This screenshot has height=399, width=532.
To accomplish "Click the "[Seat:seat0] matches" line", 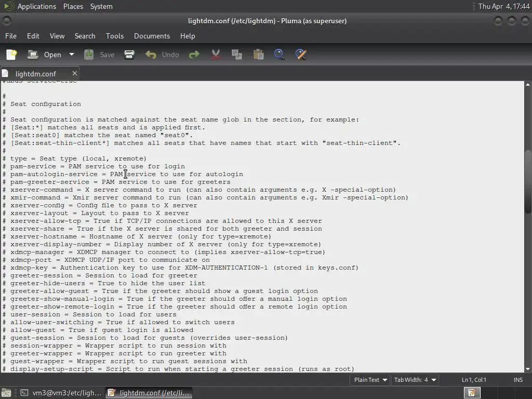I will tap(98, 136).
